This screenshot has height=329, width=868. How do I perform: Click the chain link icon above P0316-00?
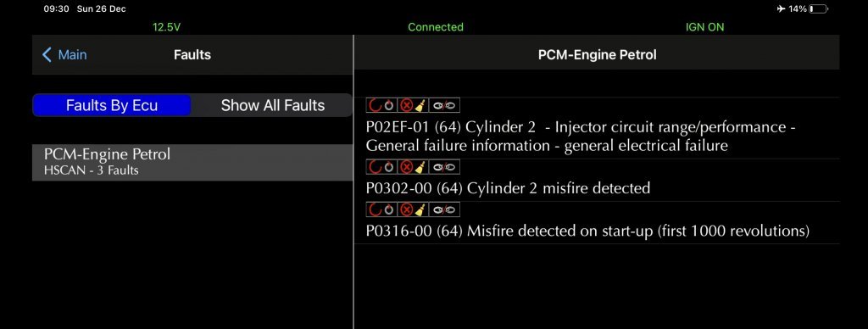tap(444, 209)
